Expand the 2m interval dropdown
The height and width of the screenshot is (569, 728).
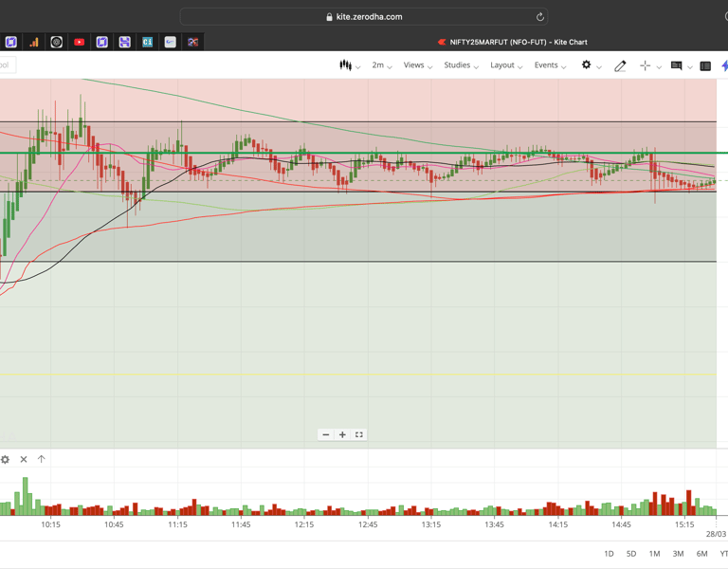(382, 65)
